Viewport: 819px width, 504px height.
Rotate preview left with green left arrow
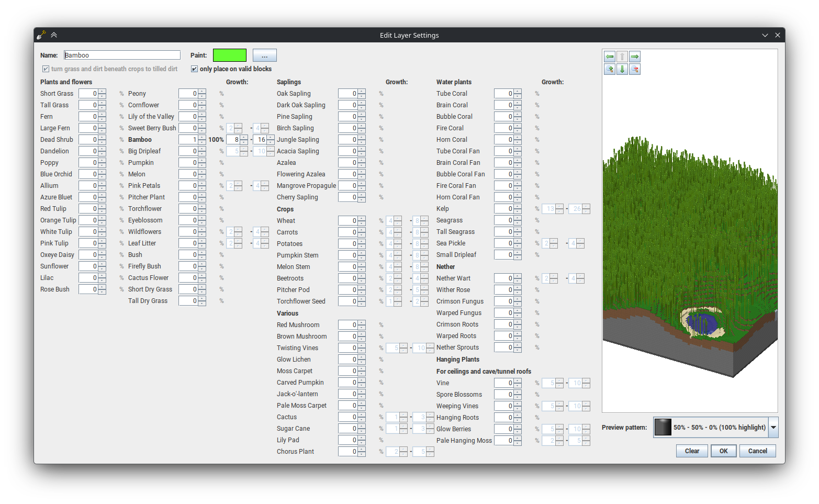coord(610,57)
